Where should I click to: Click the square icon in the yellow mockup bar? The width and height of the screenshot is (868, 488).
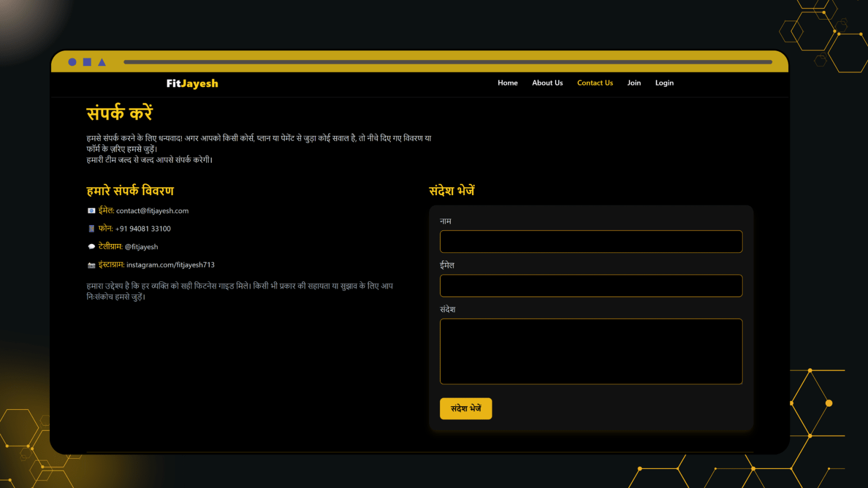(87, 62)
